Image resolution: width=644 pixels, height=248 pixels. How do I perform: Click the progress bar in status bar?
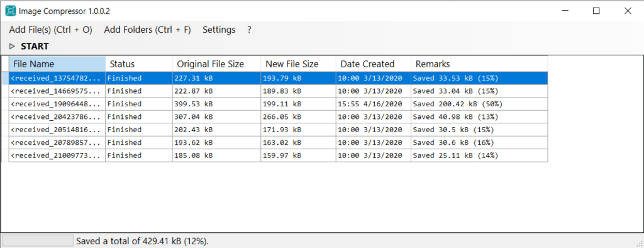[x=38, y=240]
